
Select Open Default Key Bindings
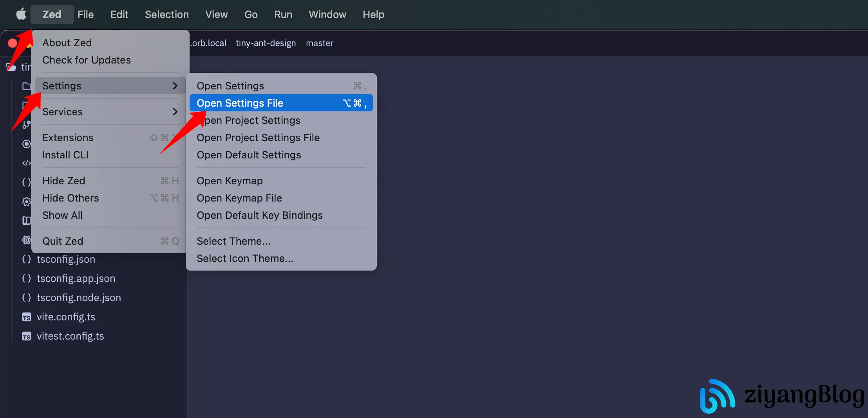(x=259, y=215)
